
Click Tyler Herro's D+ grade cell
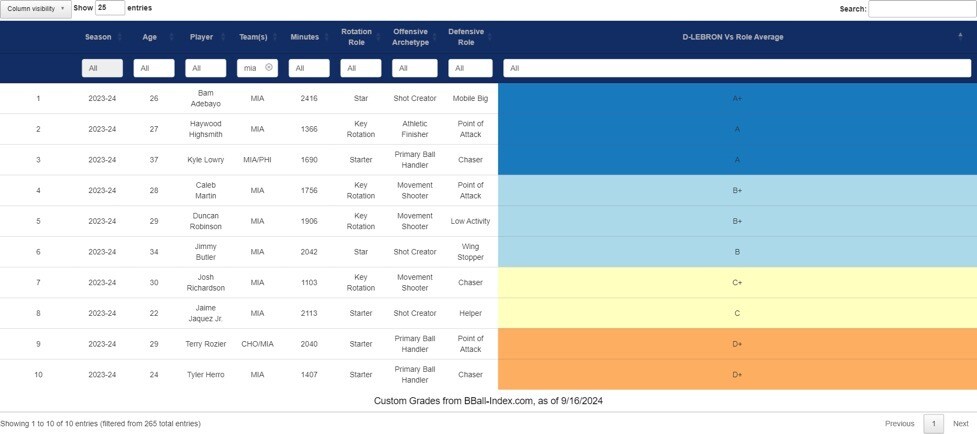[x=737, y=374]
